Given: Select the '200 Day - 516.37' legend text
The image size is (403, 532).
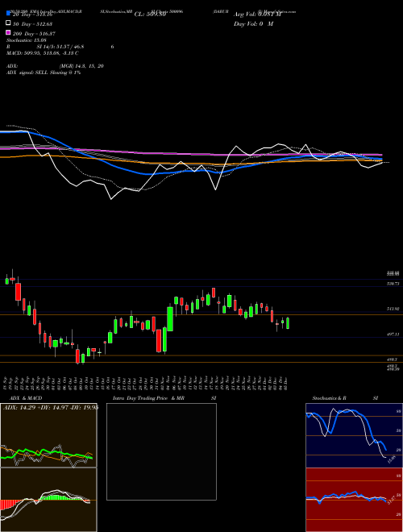Looking at the screenshot, I should [35, 34].
